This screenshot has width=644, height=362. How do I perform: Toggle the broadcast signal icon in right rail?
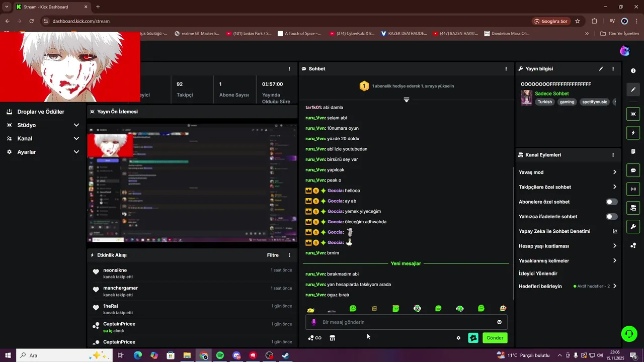point(633,189)
